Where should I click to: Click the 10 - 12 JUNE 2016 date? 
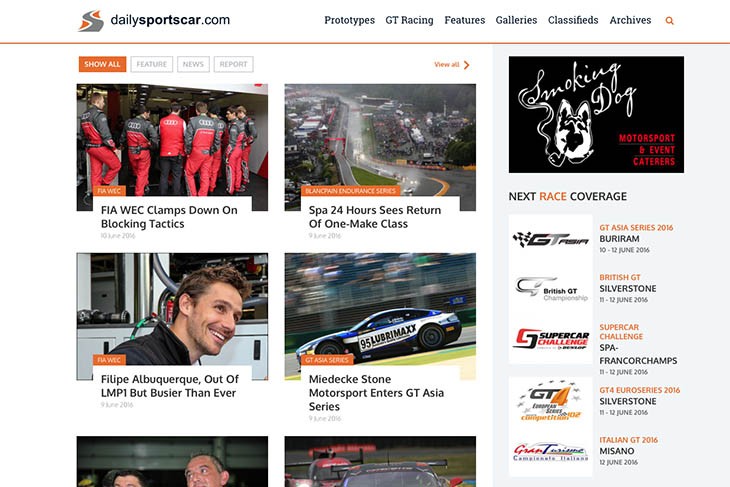click(x=624, y=250)
